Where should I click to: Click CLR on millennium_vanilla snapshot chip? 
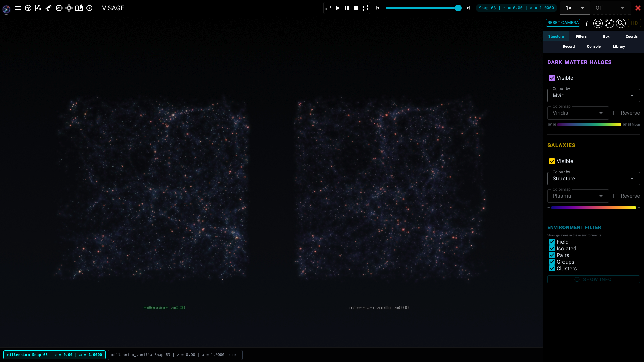point(232,355)
